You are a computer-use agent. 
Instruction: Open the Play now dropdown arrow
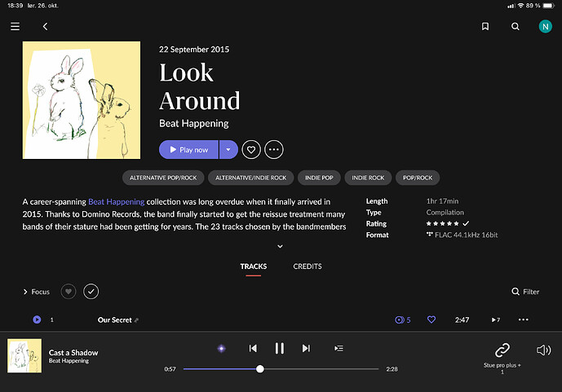228,150
